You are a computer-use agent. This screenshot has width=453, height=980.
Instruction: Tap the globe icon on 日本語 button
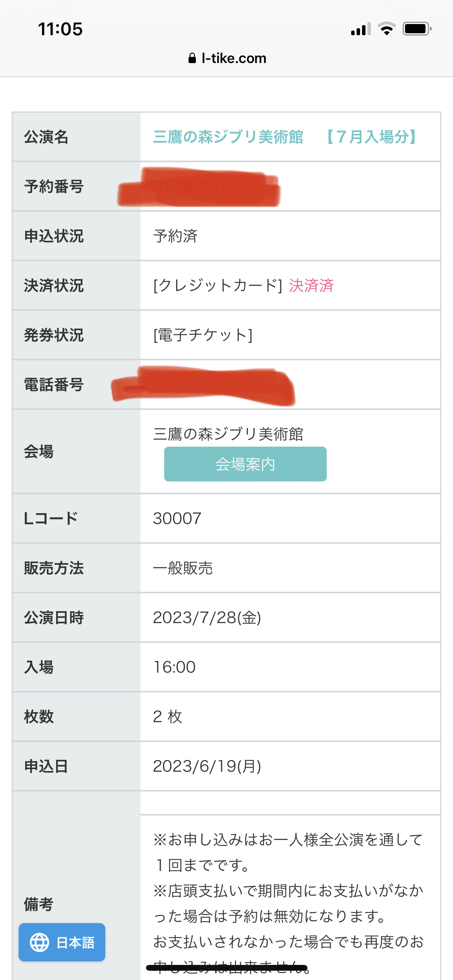(39, 942)
